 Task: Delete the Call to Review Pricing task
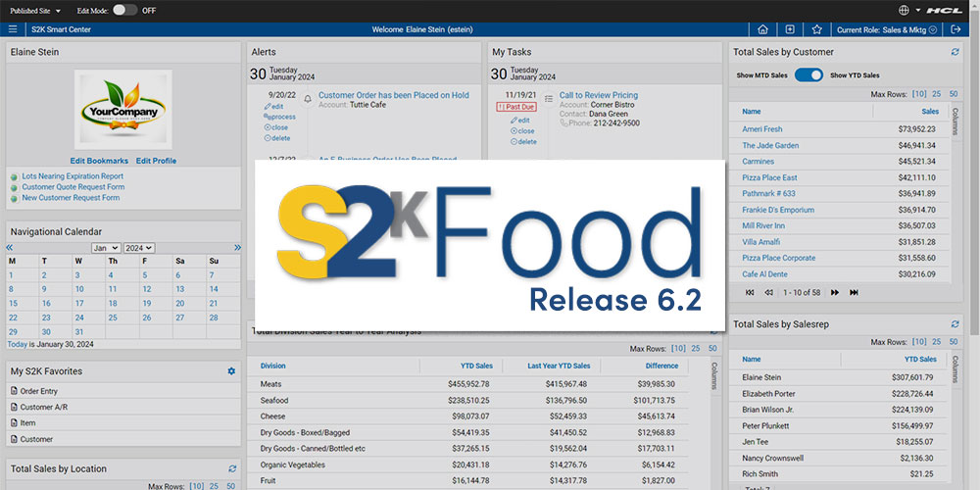point(523,142)
